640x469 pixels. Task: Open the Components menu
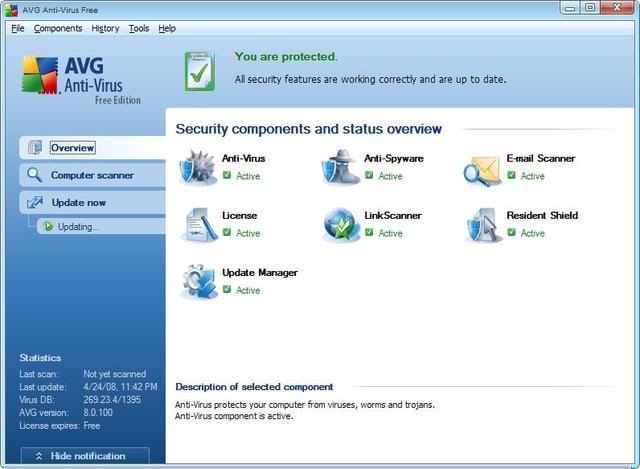pos(58,28)
